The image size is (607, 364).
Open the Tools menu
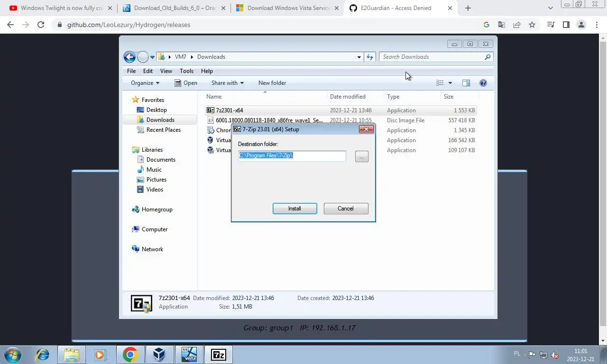pyautogui.click(x=186, y=71)
